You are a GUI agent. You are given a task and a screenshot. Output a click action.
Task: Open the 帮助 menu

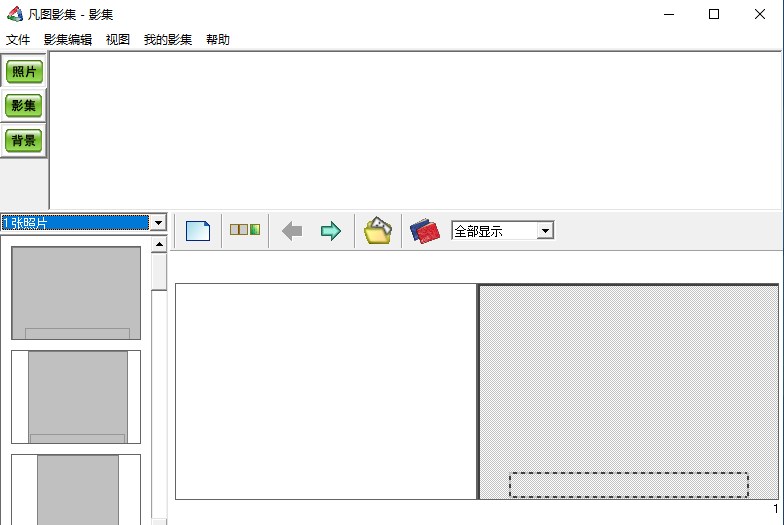tap(218, 40)
